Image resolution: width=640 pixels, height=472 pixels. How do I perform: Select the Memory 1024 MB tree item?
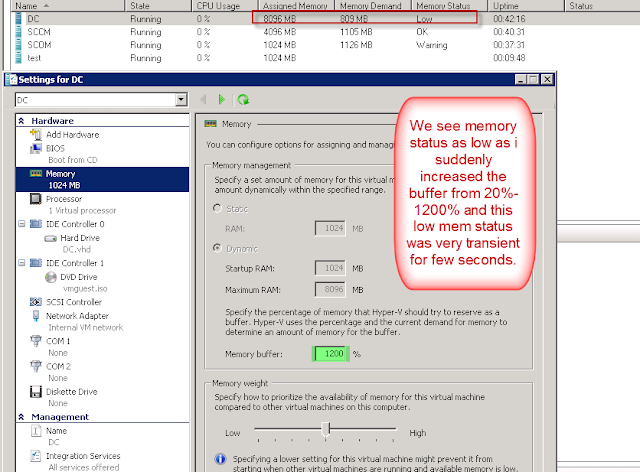[x=102, y=179]
